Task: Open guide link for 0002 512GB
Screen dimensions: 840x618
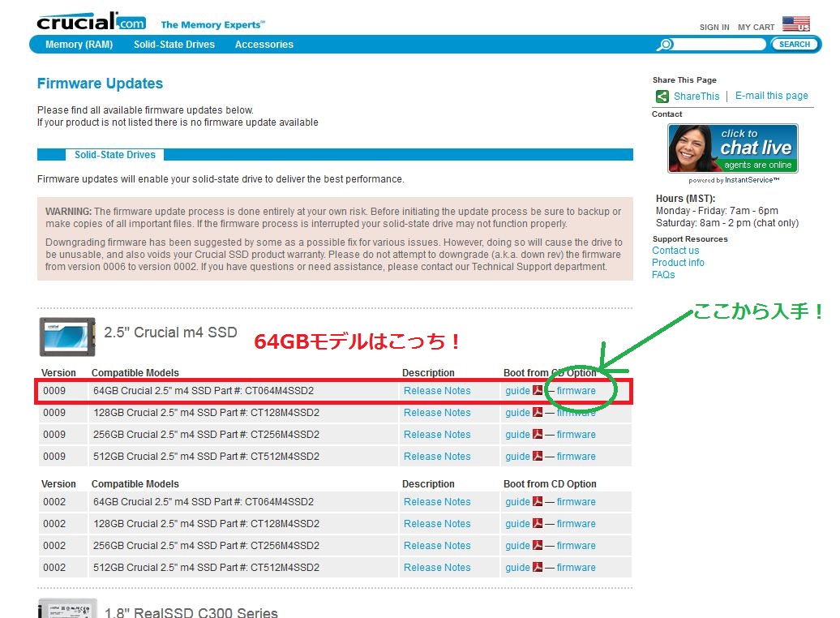Action: tap(517, 568)
